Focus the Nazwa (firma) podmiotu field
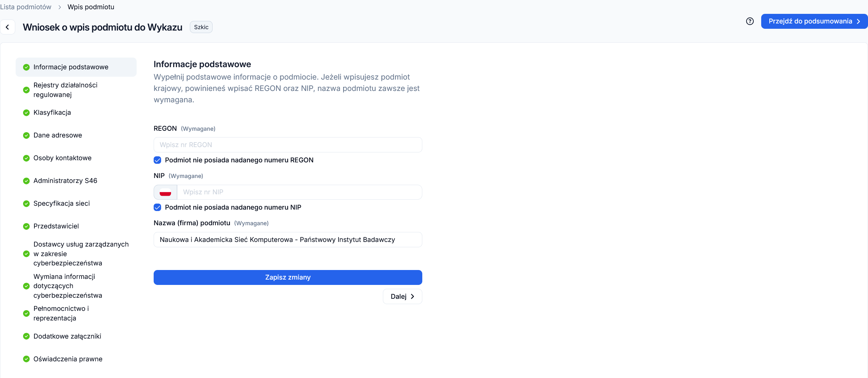Screen dimensions: 868x378 click(288, 240)
